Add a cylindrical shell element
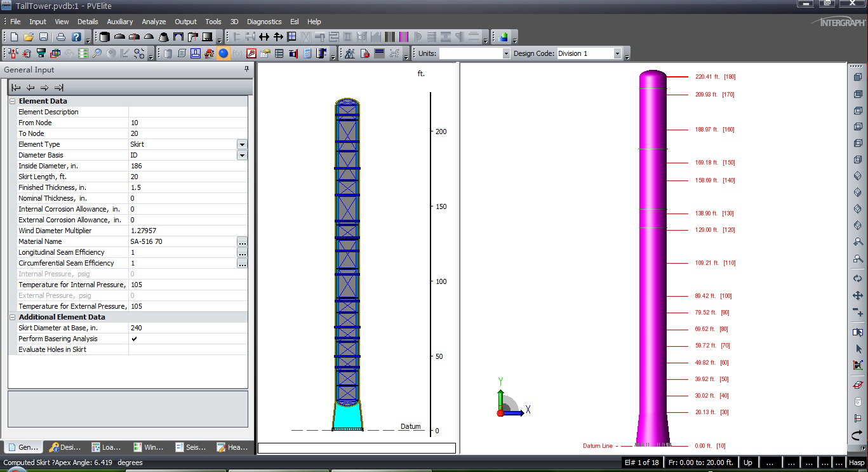 coord(105,37)
